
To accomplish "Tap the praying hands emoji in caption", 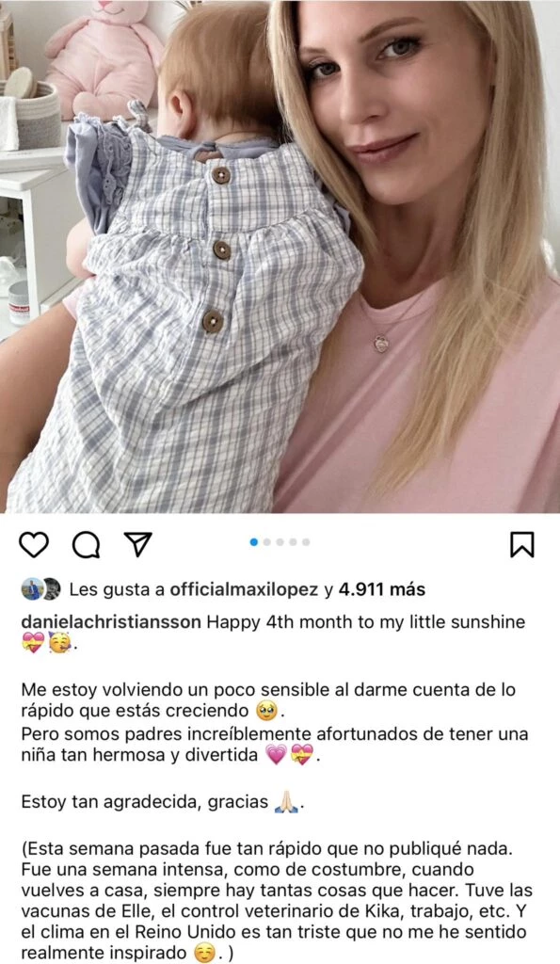I will click(286, 802).
